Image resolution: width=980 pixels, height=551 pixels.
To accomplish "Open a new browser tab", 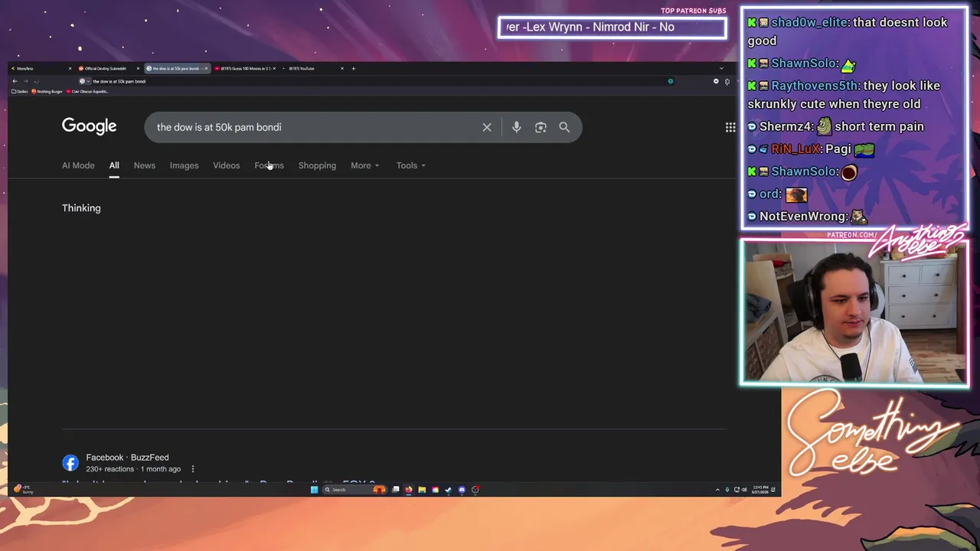I will coord(353,68).
